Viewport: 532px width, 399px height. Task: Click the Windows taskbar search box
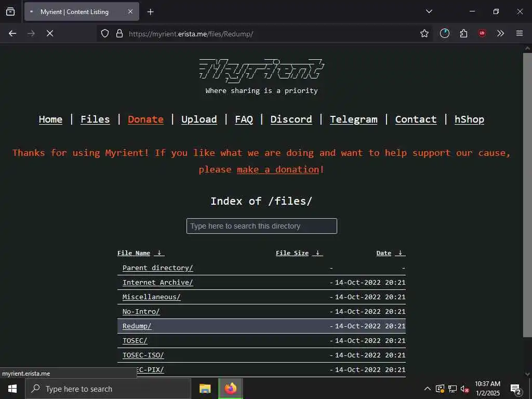pos(108,389)
